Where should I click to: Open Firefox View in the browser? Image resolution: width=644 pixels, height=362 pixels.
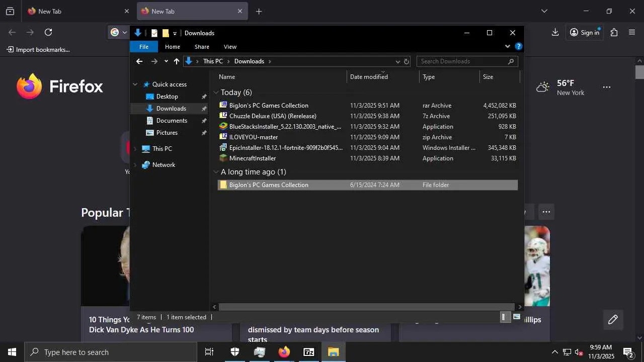coord(10,11)
